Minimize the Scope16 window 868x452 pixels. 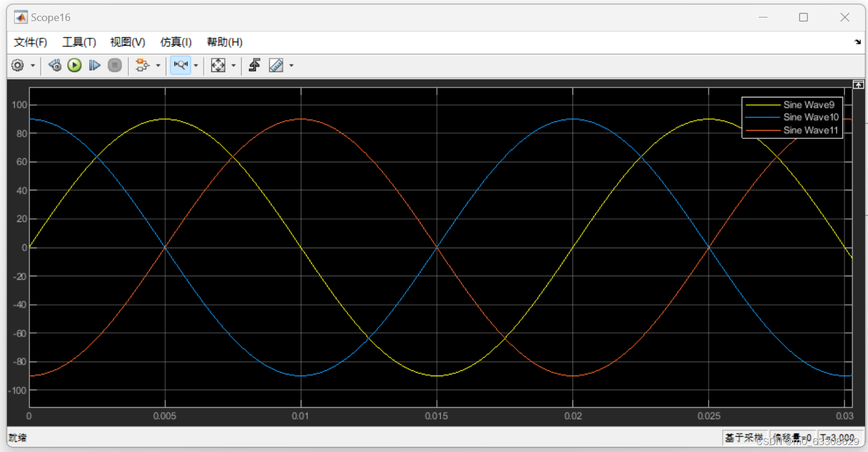click(x=762, y=18)
